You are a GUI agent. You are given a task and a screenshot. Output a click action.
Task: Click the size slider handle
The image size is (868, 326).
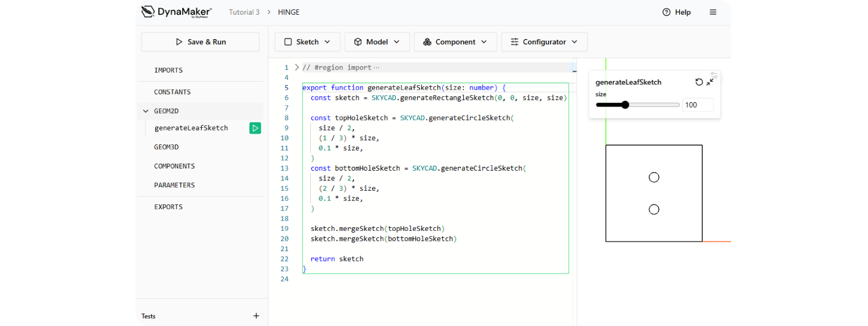point(625,105)
